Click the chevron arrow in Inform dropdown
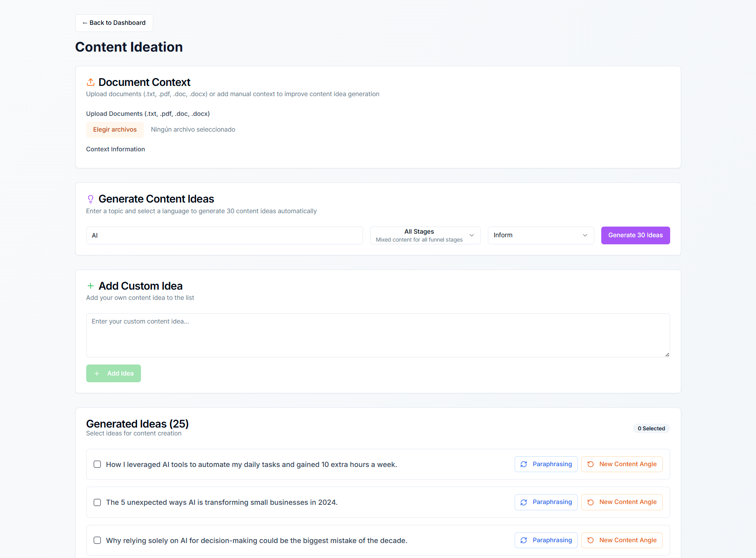 [585, 235]
